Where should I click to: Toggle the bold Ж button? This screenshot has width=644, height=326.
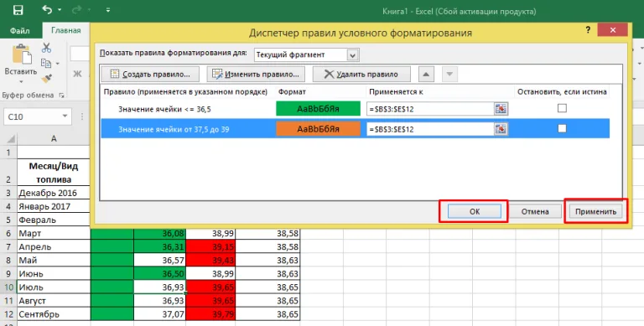[77, 74]
